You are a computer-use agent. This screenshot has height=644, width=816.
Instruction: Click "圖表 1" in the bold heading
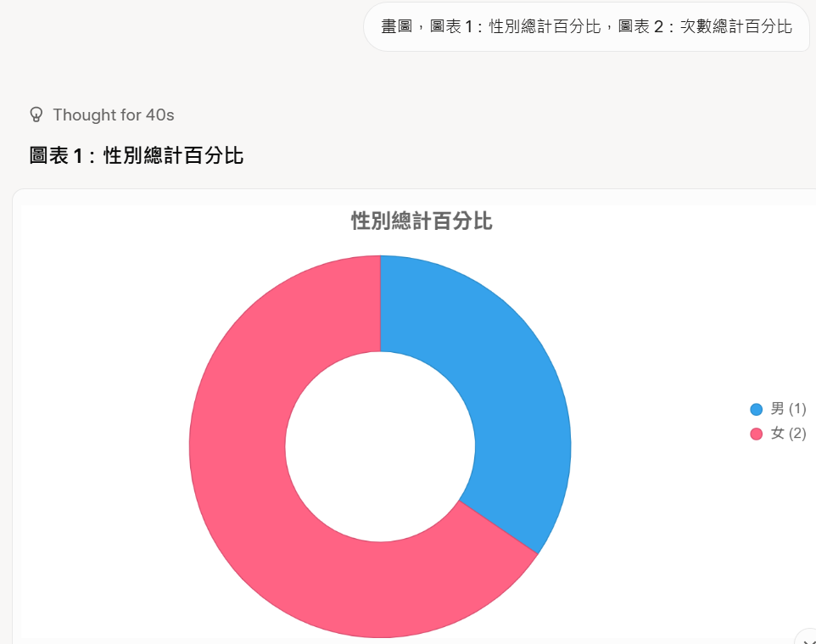tap(58, 156)
